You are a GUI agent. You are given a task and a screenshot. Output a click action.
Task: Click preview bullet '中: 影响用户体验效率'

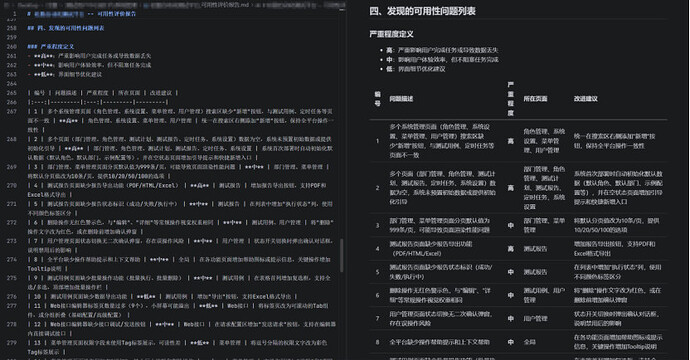coord(442,59)
